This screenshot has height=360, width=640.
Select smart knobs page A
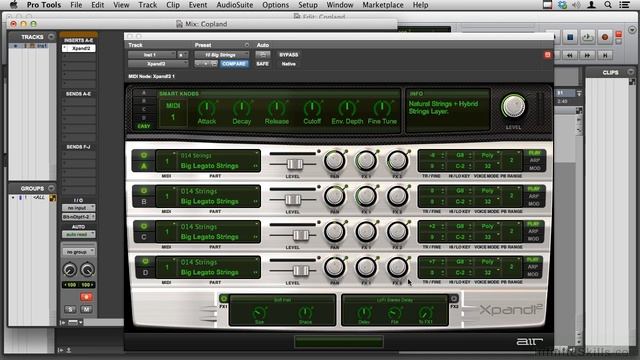pos(144,93)
